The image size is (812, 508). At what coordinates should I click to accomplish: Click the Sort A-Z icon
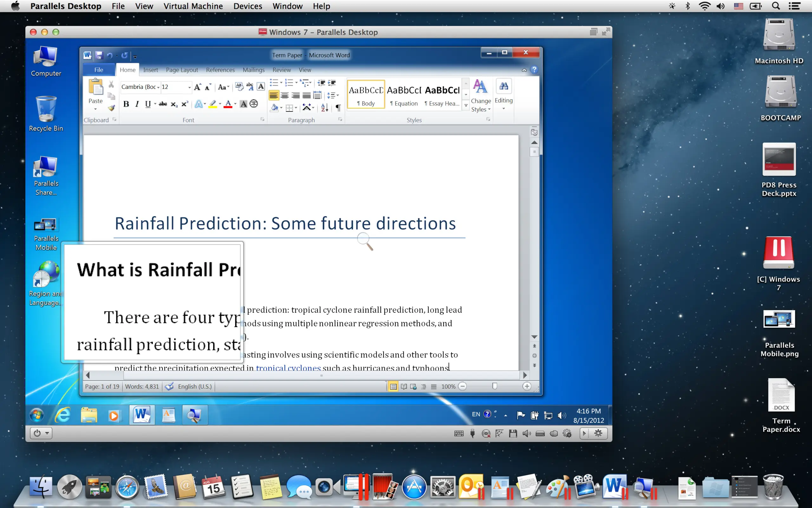point(324,108)
